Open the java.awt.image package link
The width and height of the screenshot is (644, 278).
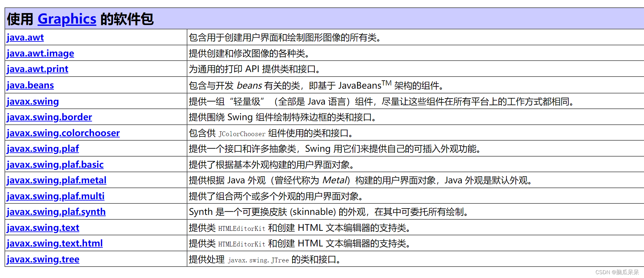click(x=41, y=53)
